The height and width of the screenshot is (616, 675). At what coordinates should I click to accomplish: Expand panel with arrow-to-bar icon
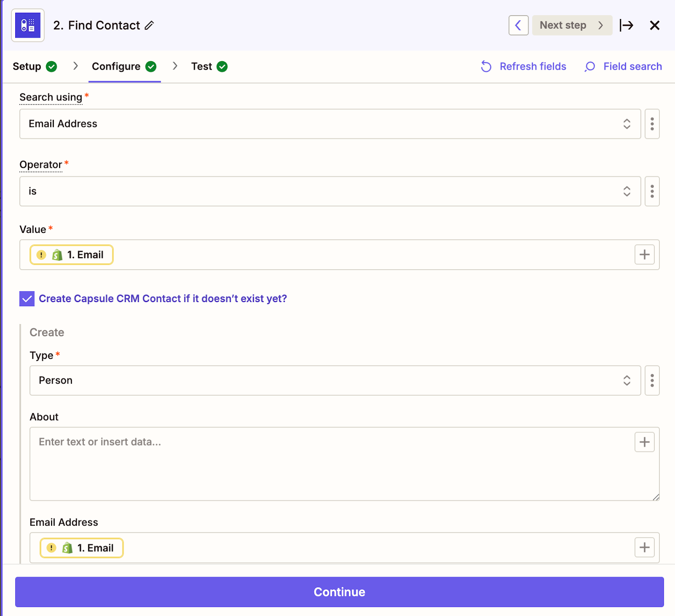pyautogui.click(x=626, y=25)
